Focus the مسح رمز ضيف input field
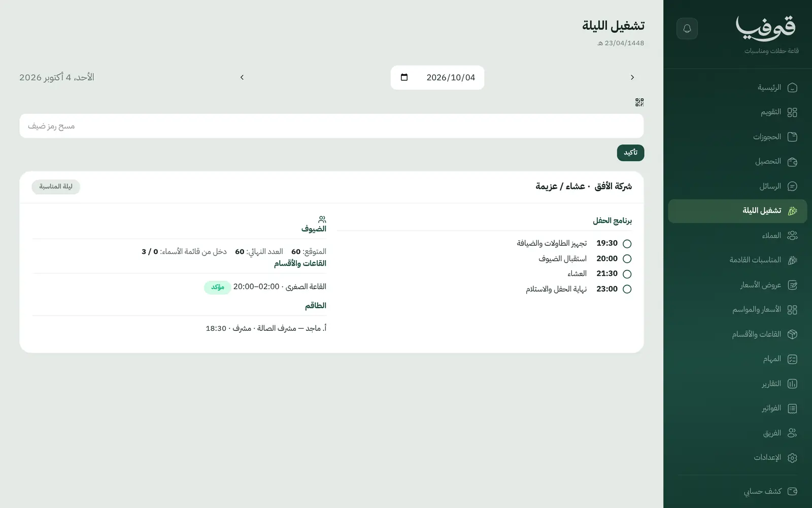 point(331,126)
